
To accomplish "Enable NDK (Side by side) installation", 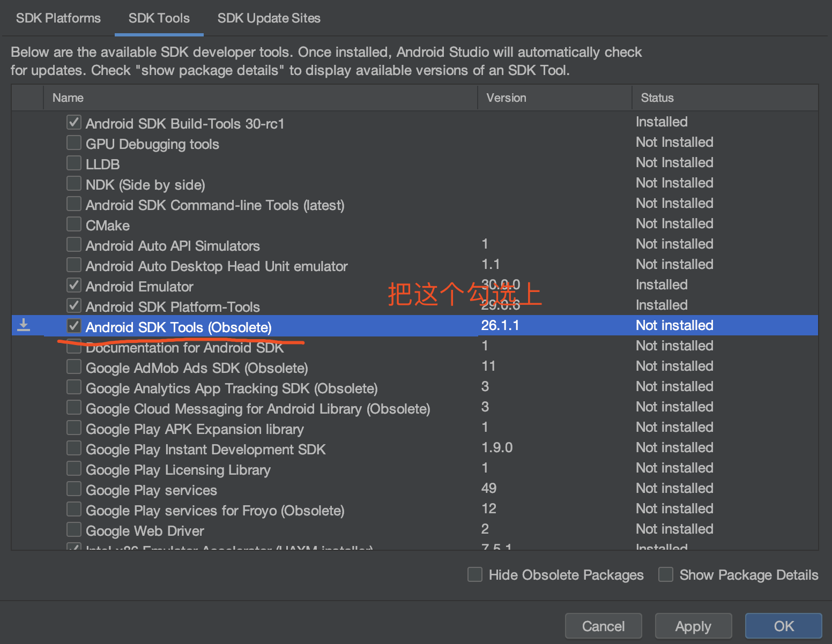I will pos(73,183).
